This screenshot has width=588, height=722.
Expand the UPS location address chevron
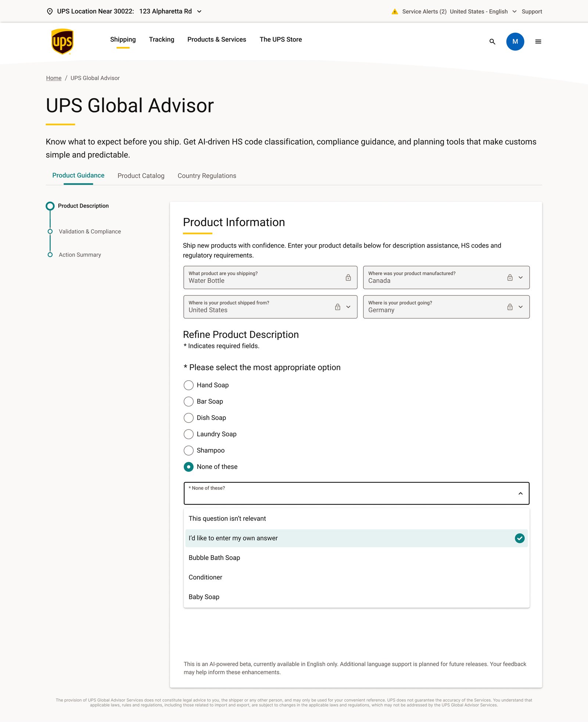(x=199, y=11)
